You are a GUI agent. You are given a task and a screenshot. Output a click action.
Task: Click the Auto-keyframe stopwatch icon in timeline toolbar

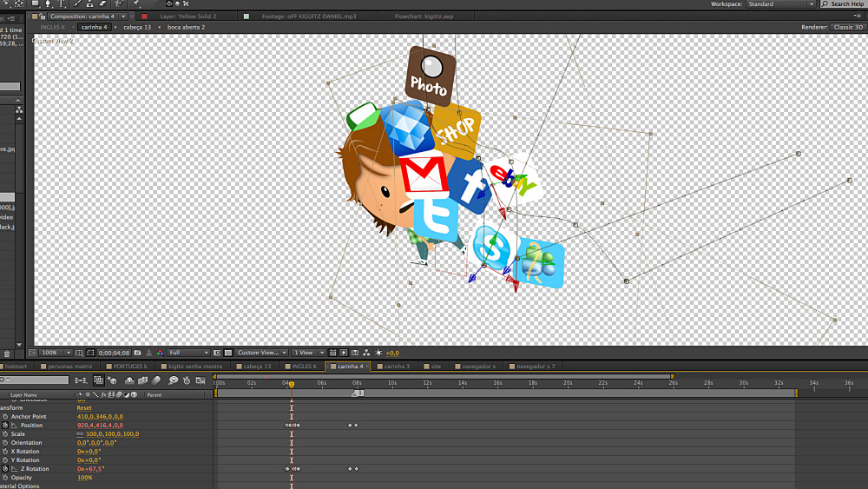pyautogui.click(x=187, y=380)
